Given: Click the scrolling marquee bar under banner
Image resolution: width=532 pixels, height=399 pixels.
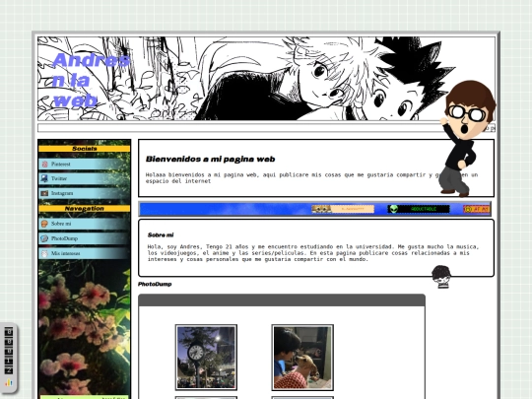Looking at the screenshot, I should coord(266,128).
